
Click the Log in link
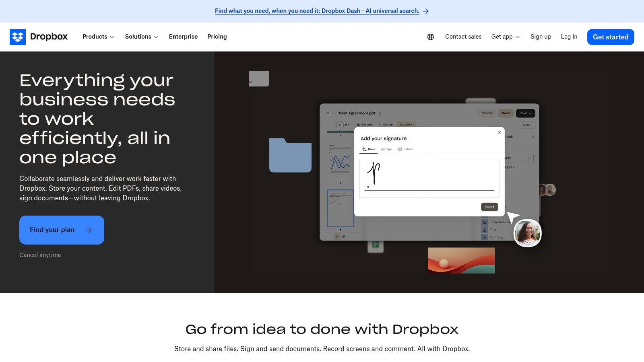tap(569, 37)
